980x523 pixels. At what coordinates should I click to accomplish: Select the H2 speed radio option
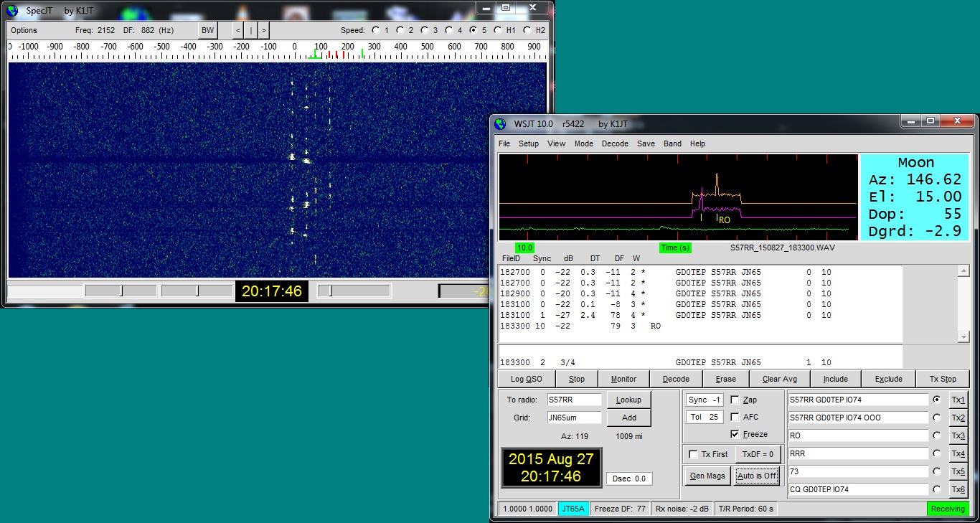[x=527, y=30]
